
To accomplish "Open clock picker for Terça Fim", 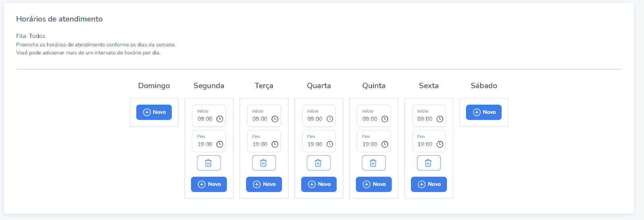I will coord(275,144).
